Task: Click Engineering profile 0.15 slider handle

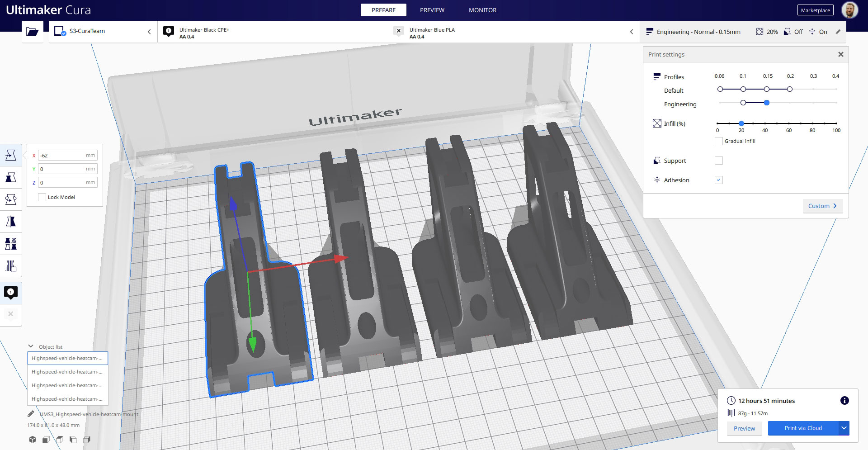Action: 767,103
